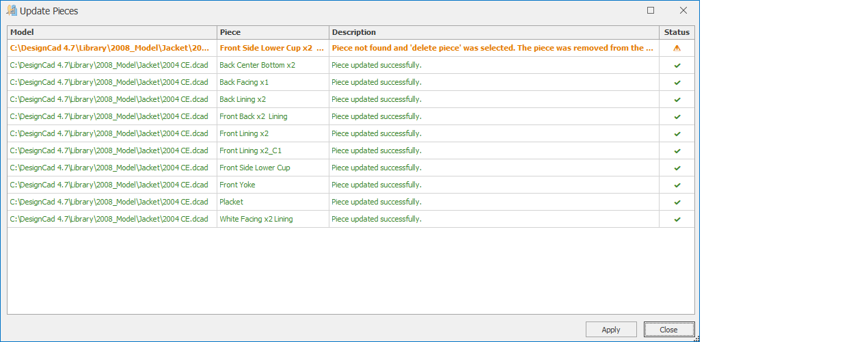Sort by the Piece column header
Viewport: 868px width, 342px height.
(x=273, y=32)
